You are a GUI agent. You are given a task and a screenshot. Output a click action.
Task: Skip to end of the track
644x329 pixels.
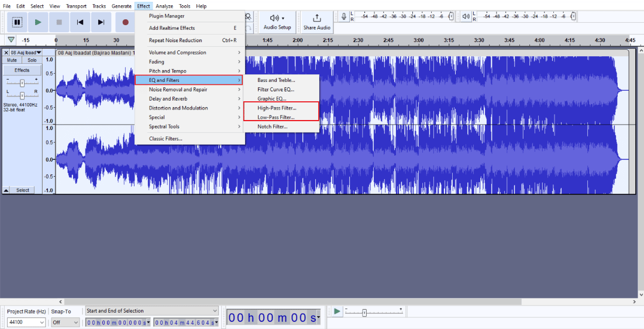[x=101, y=22]
